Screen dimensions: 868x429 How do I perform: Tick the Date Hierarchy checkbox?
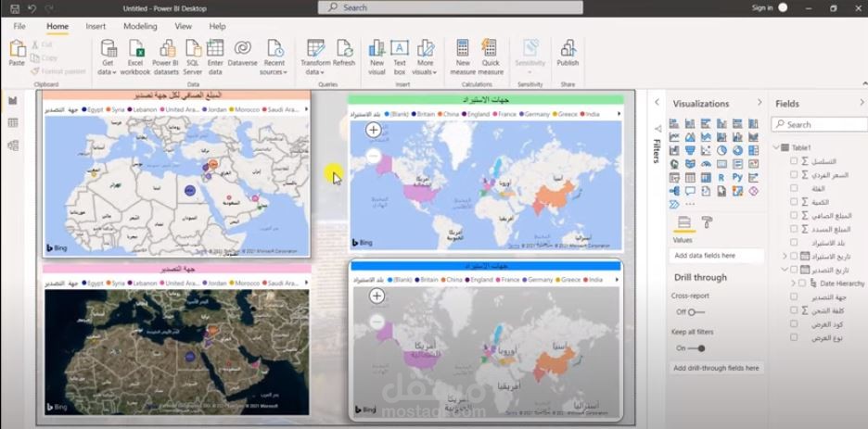point(802,283)
